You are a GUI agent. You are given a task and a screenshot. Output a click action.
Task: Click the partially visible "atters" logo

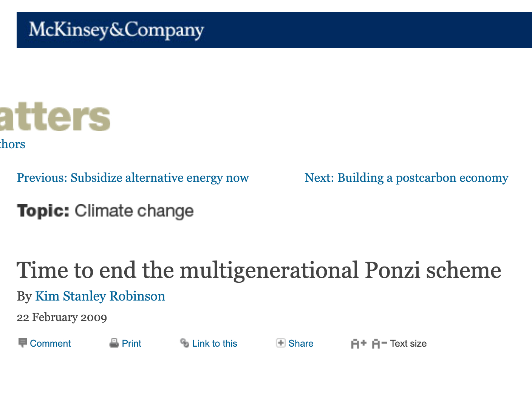pos(55,117)
